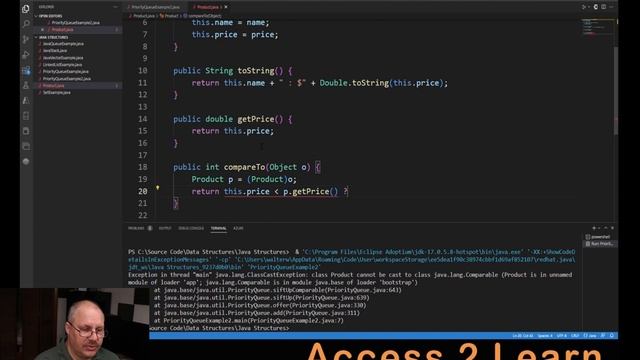Click the editor vertical scrollbar thumb
This screenshot has height=360, width=640.
[x=616, y=91]
